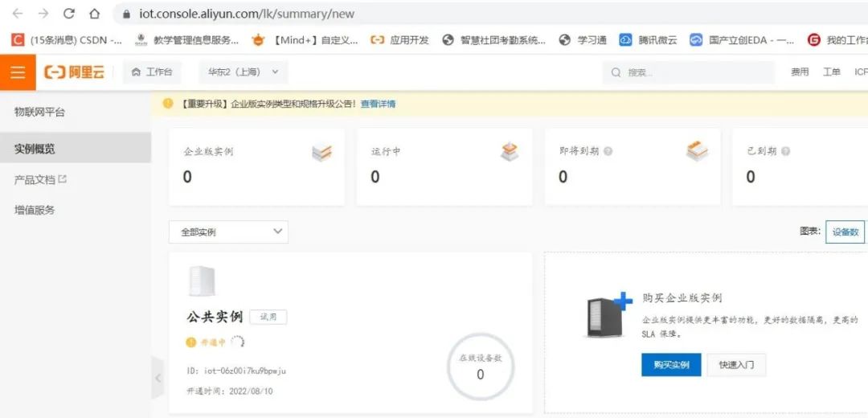Click the 在线设备数 circular gauge
This screenshot has height=418, width=868.
point(481,367)
